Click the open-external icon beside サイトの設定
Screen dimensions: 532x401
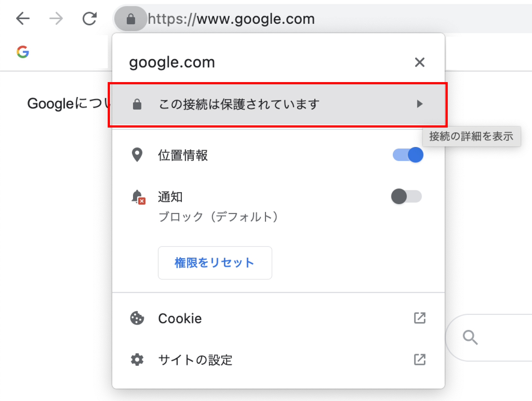(x=420, y=360)
